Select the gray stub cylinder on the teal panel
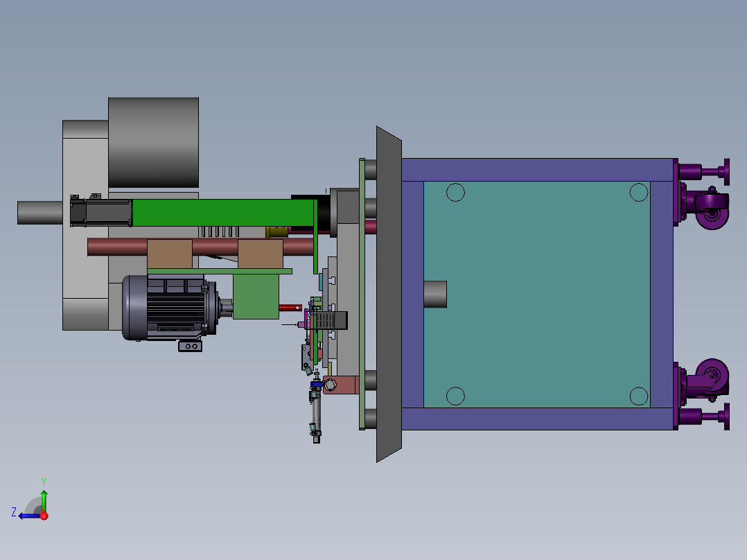Screen dimensions: 747x560 pos(435,294)
